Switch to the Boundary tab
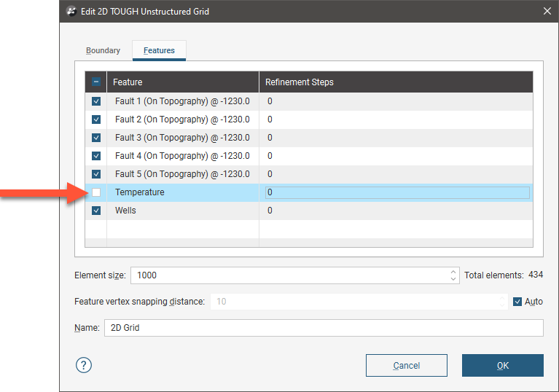Image resolution: width=559 pixels, height=392 pixels. click(x=103, y=51)
